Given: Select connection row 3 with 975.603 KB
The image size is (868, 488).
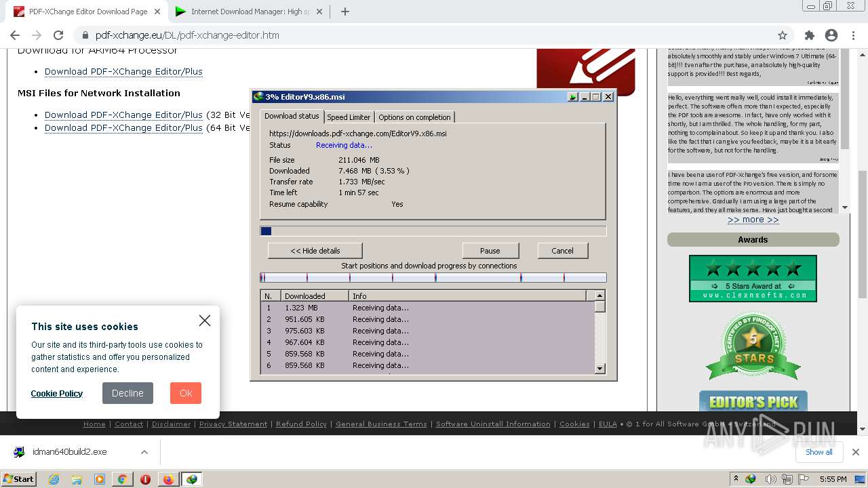Looking at the screenshot, I should pyautogui.click(x=428, y=331).
